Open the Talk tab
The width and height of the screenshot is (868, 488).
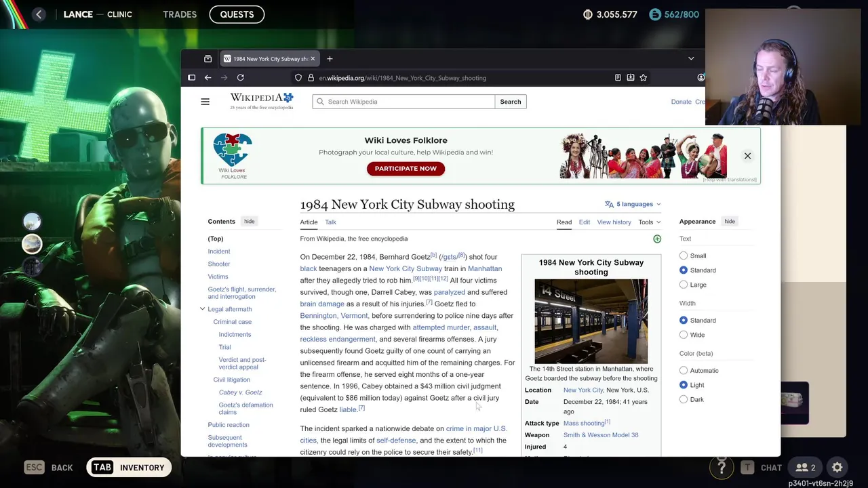coord(330,222)
